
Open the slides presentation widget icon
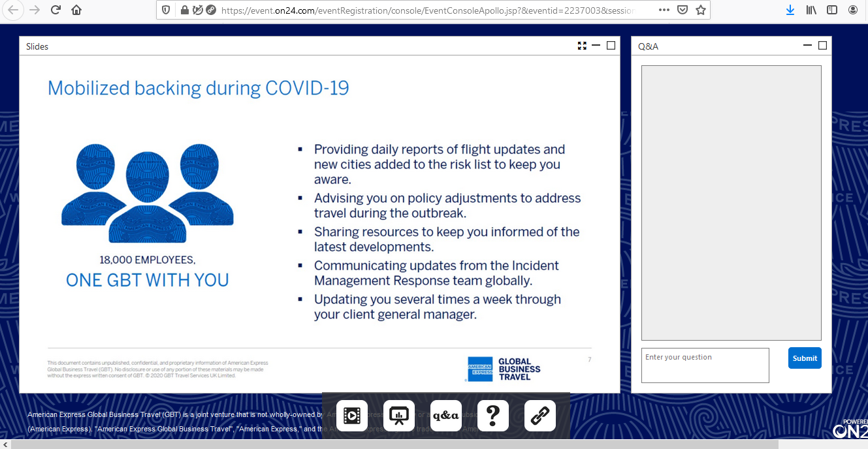pos(399,416)
